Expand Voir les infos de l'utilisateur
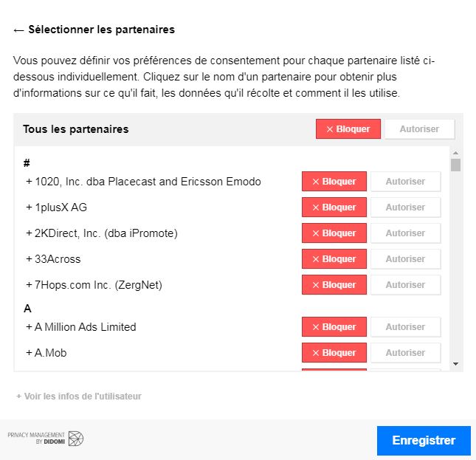 click(79, 397)
